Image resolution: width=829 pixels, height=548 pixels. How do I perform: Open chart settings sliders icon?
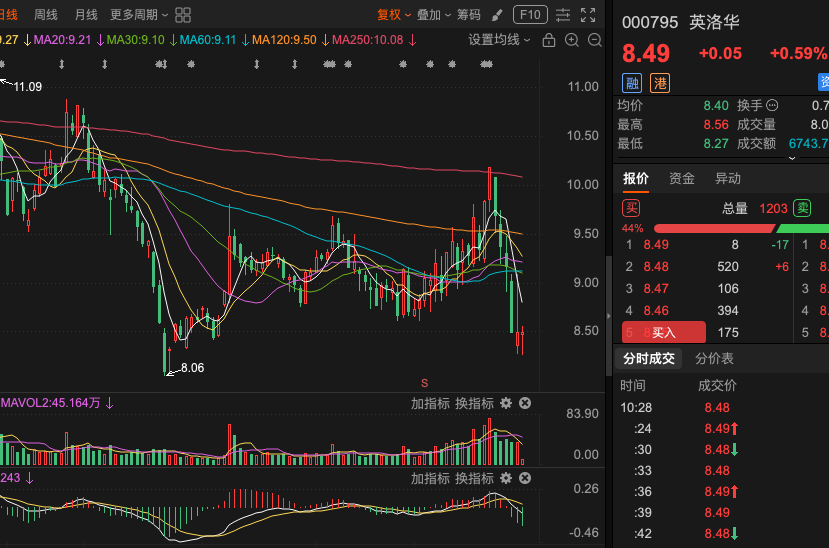pyautogui.click(x=563, y=15)
